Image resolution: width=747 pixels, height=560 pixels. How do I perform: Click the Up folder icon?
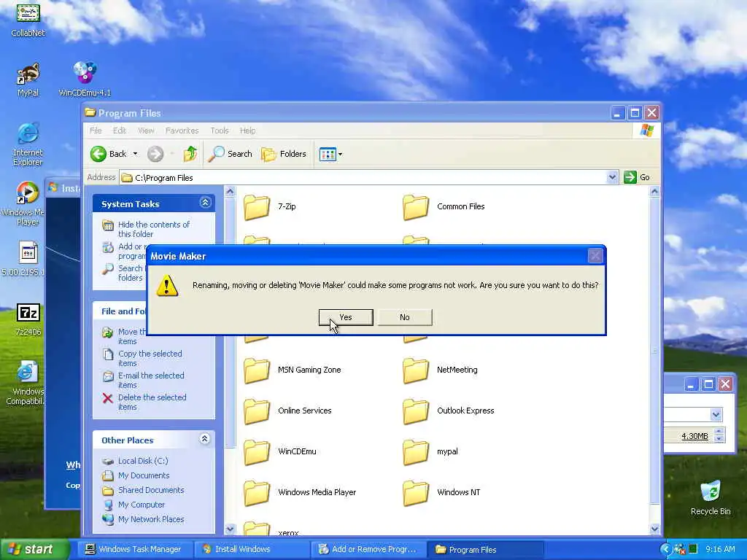click(190, 154)
